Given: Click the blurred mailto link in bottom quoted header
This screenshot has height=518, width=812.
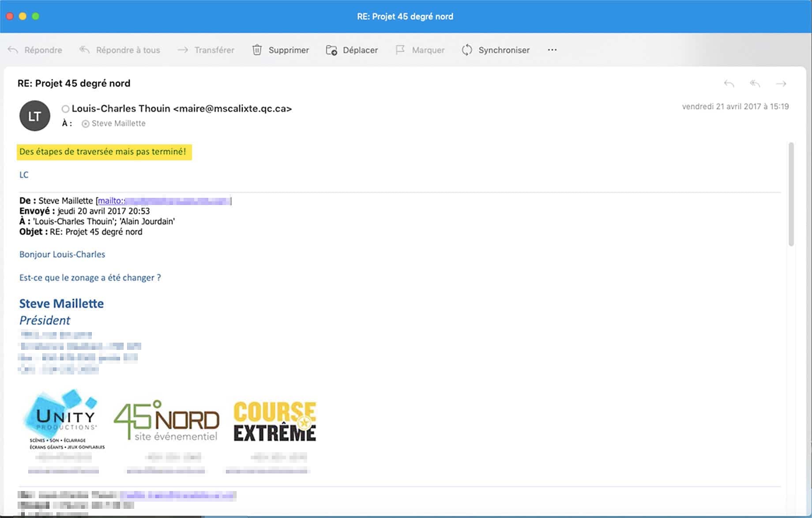Looking at the screenshot, I should click(177, 495).
